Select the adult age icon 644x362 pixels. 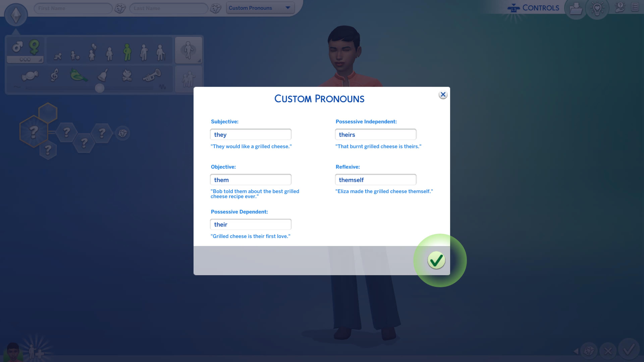point(144,52)
